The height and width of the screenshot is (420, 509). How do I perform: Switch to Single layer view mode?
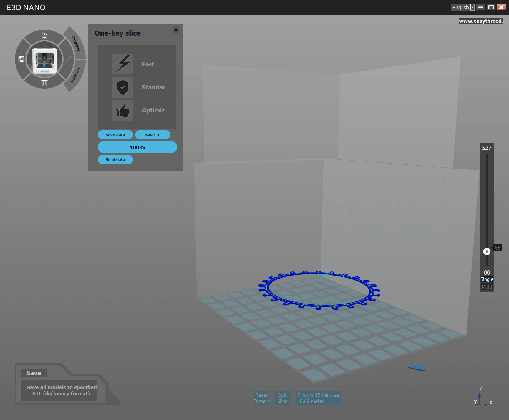coord(487,279)
